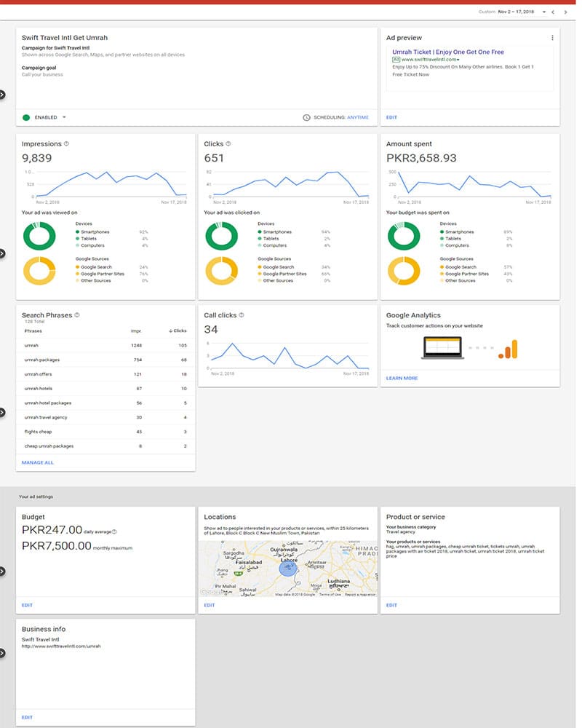Viewport: 582px width, 728px height.
Task: Click the PKR3,658.93 amount spent total
Action: [421, 158]
